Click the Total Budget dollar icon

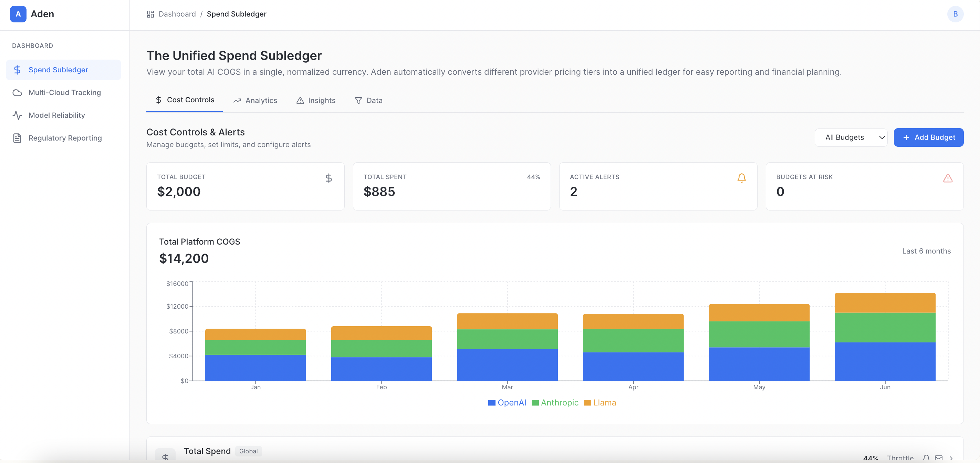329,178
